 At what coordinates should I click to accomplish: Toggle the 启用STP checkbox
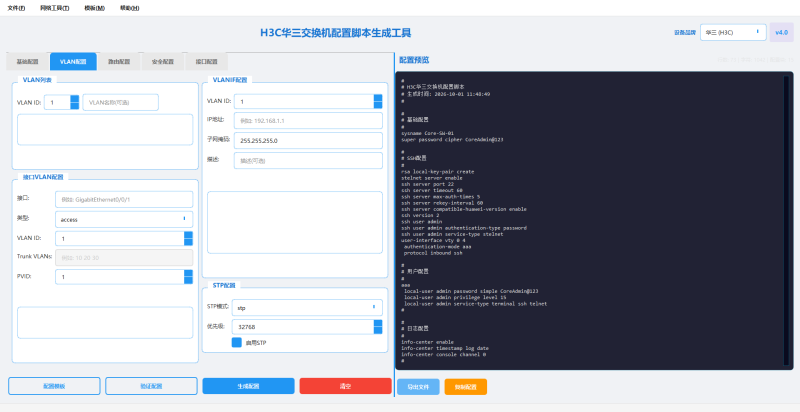(x=237, y=343)
